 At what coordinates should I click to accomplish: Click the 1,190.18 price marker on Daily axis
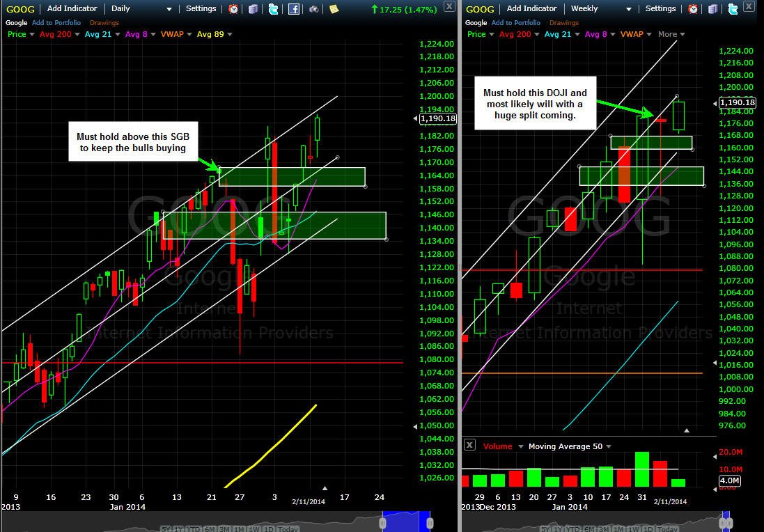pos(437,118)
